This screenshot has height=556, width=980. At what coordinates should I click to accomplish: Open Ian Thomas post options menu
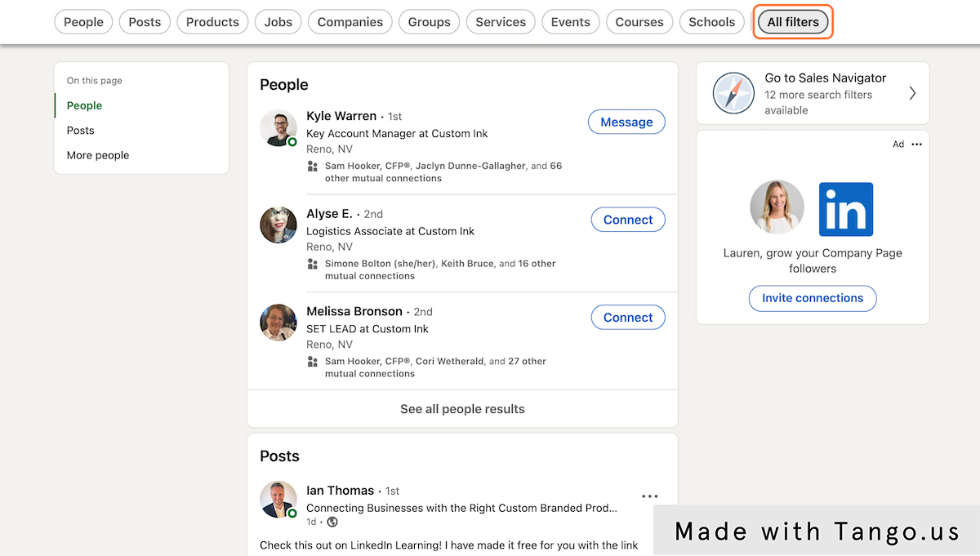(x=650, y=496)
